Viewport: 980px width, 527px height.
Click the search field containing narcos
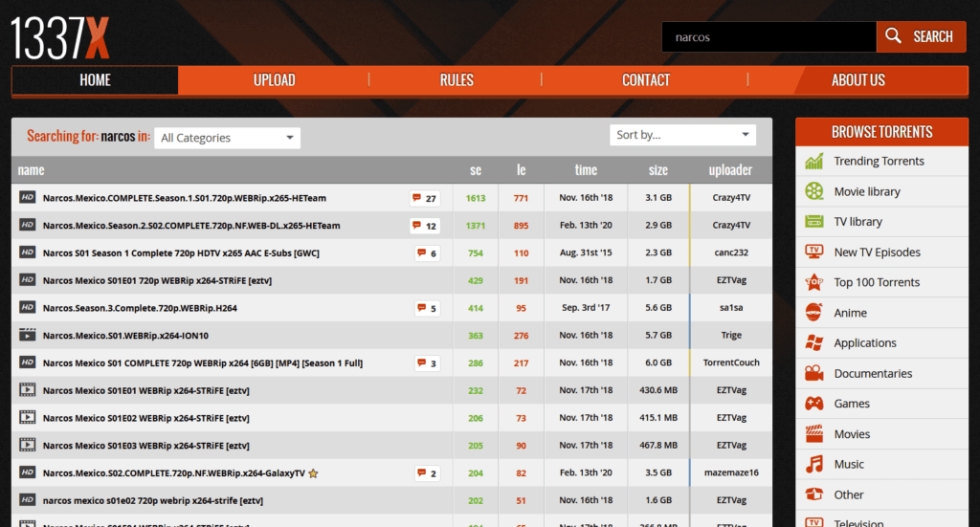tap(768, 37)
